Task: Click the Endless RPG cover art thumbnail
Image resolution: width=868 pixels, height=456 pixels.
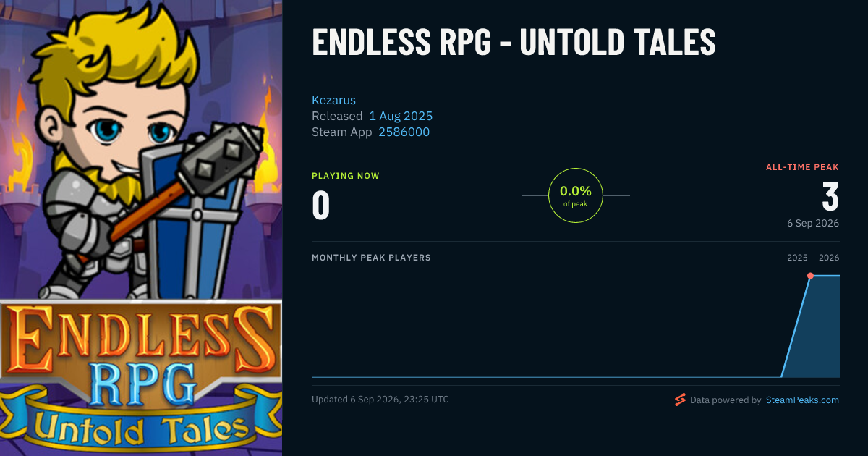Action: [141, 228]
